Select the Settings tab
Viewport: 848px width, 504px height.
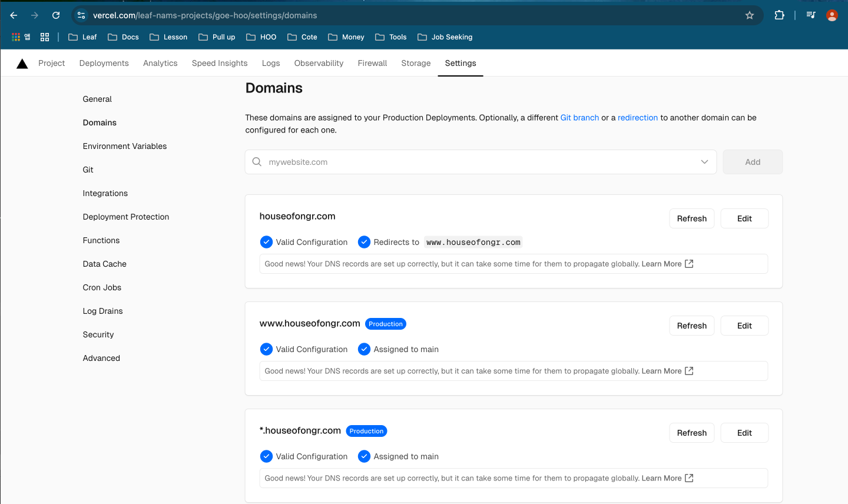(461, 63)
